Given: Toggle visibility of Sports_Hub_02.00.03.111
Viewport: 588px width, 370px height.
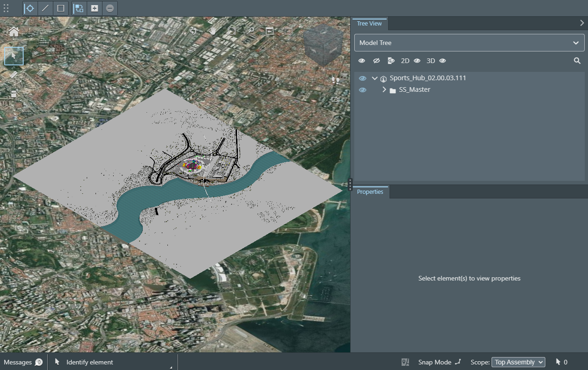Looking at the screenshot, I should click(x=363, y=78).
